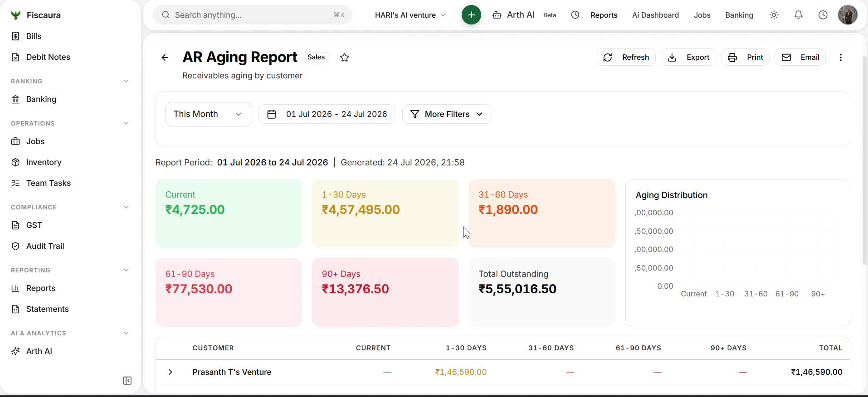Collapse the COMPLIANCE section
Screen dimensions: 868x397
coord(126,207)
